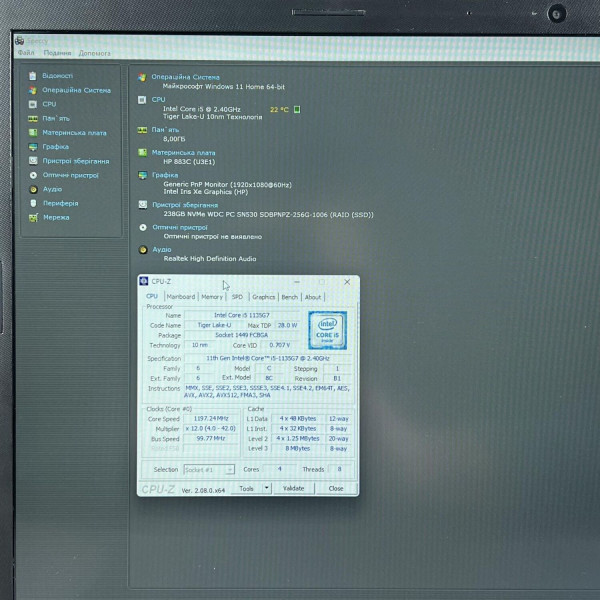The width and height of the screenshot is (600, 600).
Task: Select Оптичні пристрої disc icon in sidebar
Action: pyautogui.click(x=33, y=175)
